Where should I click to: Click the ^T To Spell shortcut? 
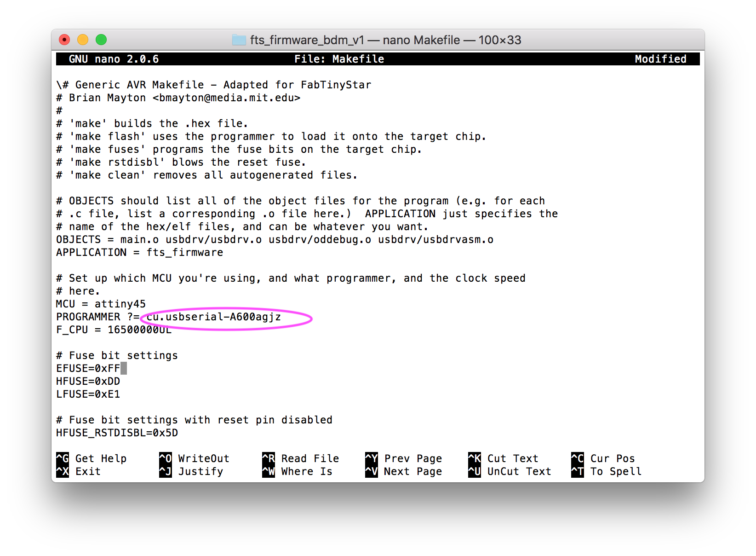(x=607, y=471)
